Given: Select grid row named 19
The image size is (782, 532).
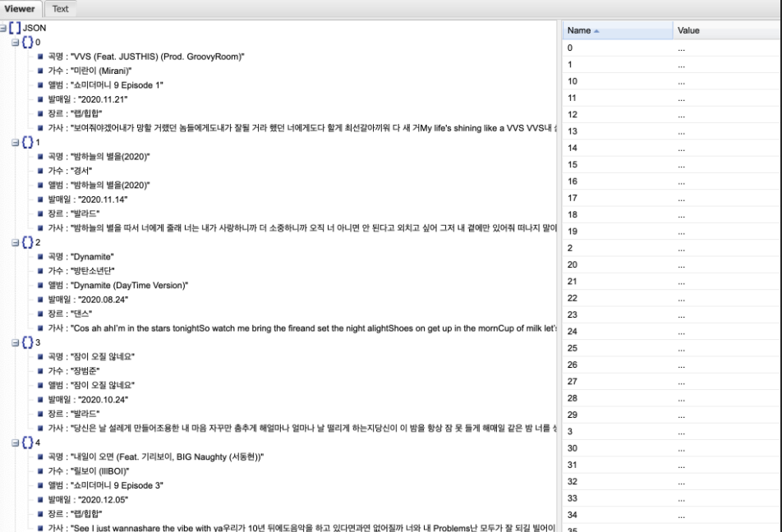Looking at the screenshot, I should (x=672, y=232).
